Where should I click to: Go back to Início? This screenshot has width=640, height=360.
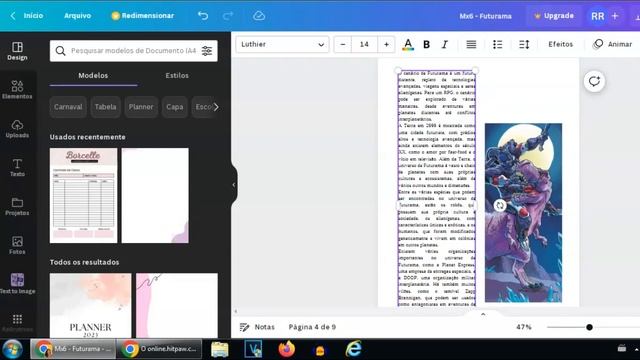[28, 16]
